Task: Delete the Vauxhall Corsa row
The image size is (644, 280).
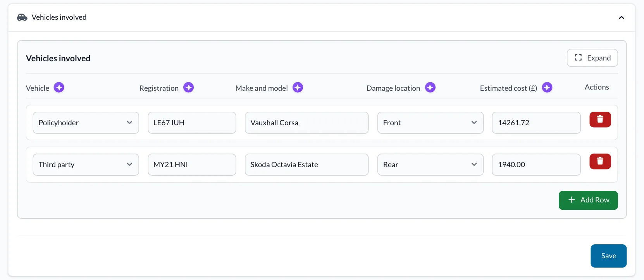Action: (600, 119)
